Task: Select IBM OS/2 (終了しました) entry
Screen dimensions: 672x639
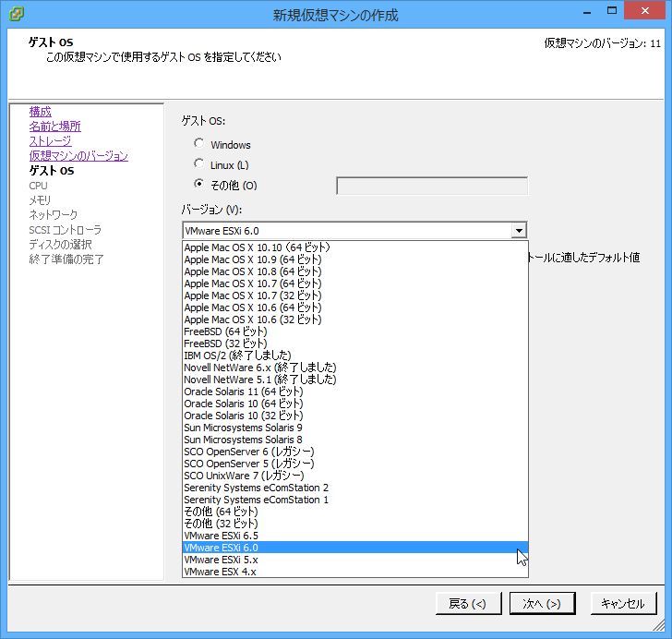Action: 354,356
